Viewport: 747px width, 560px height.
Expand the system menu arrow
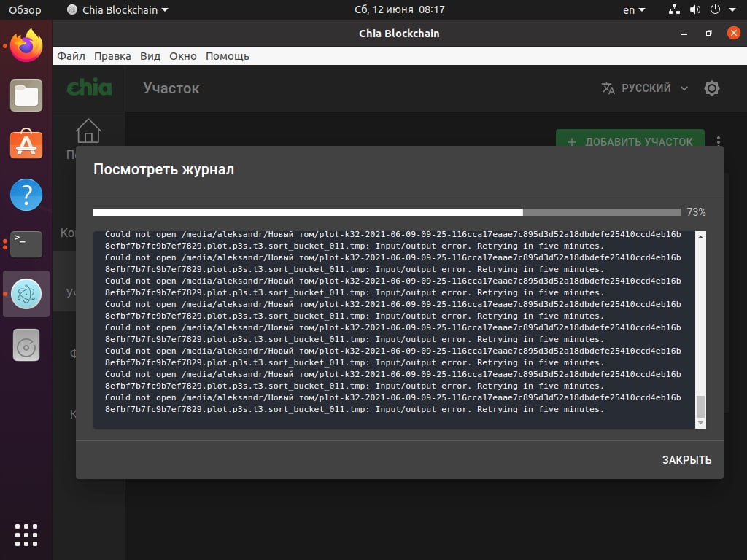(x=732, y=9)
